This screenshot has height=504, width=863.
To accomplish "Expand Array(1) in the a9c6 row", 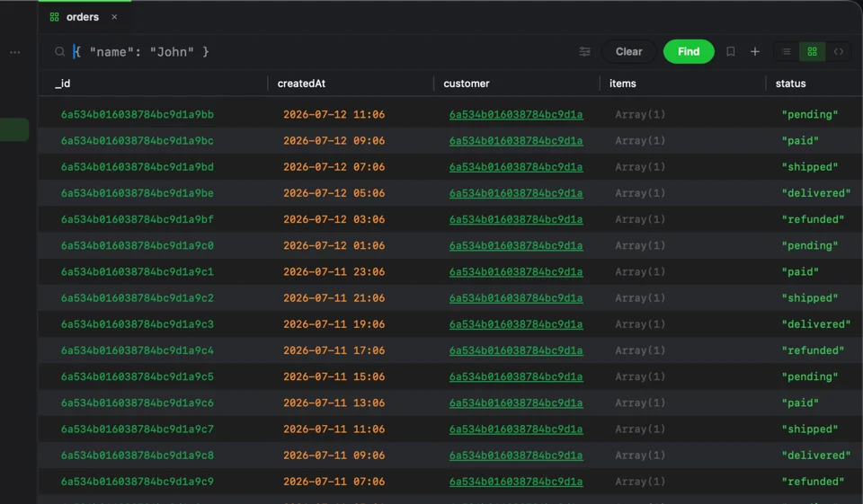I will point(640,402).
